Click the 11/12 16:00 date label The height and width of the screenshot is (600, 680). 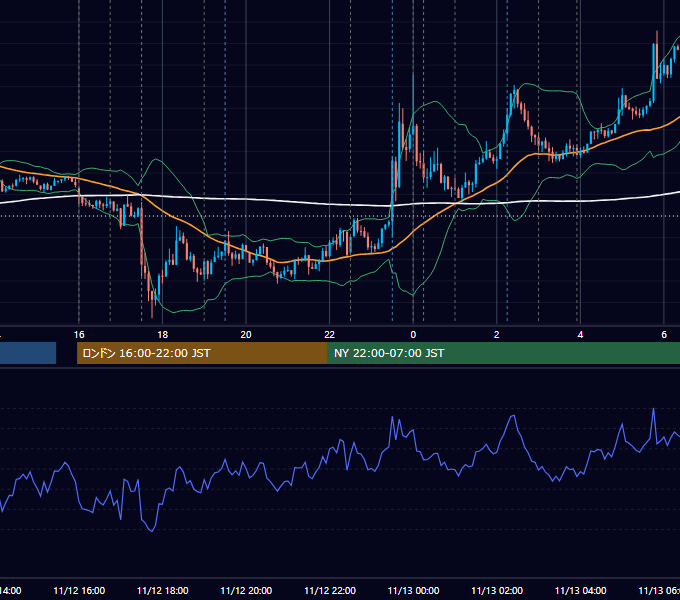pyautogui.click(x=79, y=590)
